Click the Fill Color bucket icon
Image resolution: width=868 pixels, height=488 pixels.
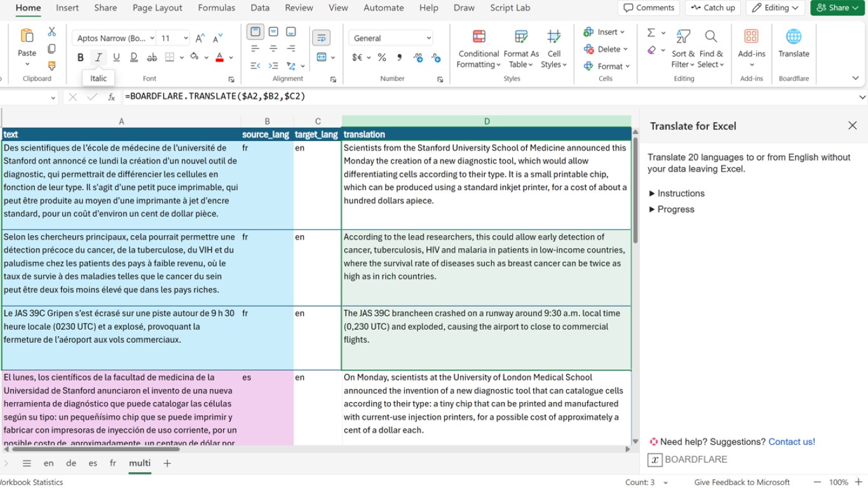[194, 57]
